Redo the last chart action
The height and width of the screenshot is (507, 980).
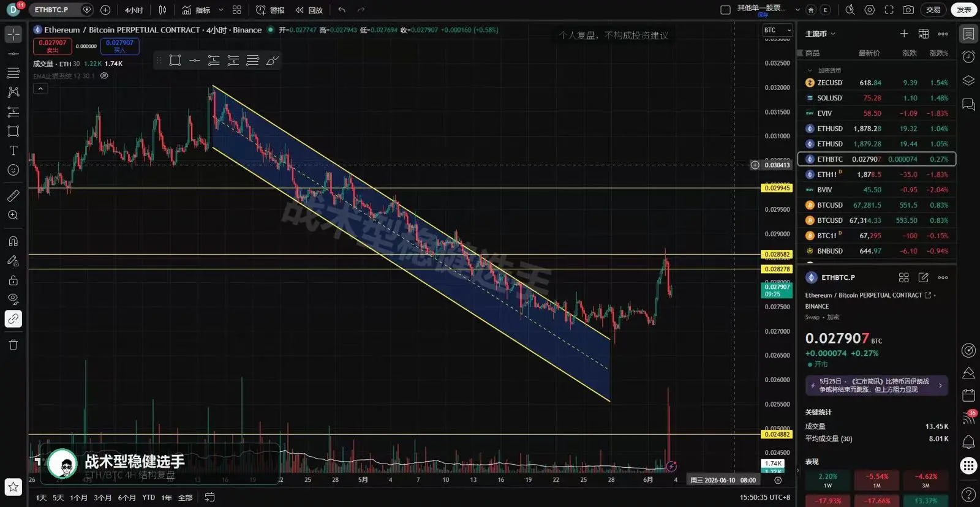click(x=361, y=10)
